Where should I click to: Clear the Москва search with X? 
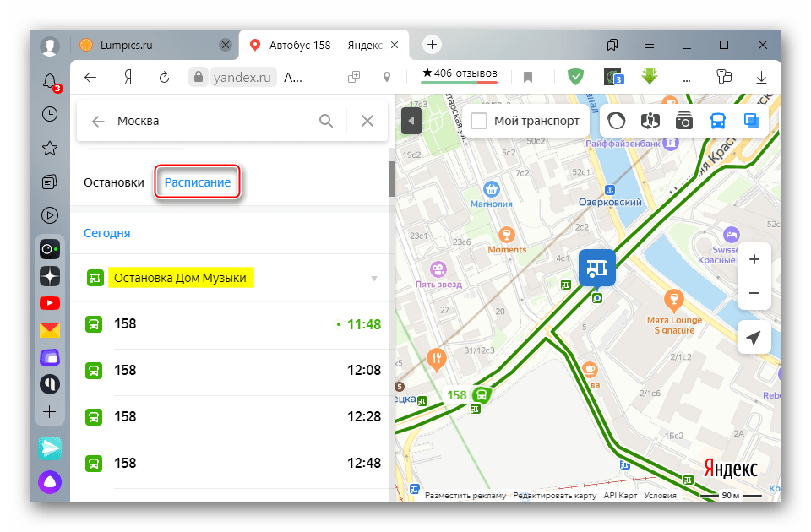tap(367, 121)
